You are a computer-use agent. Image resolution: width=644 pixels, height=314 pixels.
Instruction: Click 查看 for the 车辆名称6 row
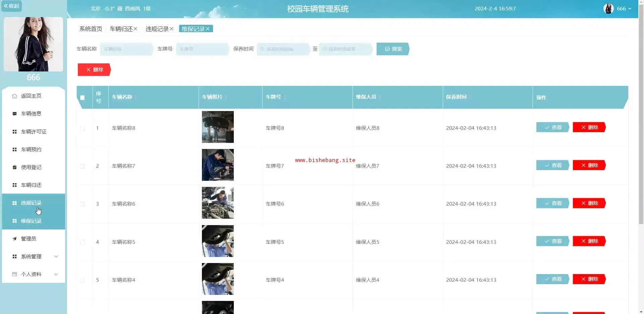pos(553,203)
